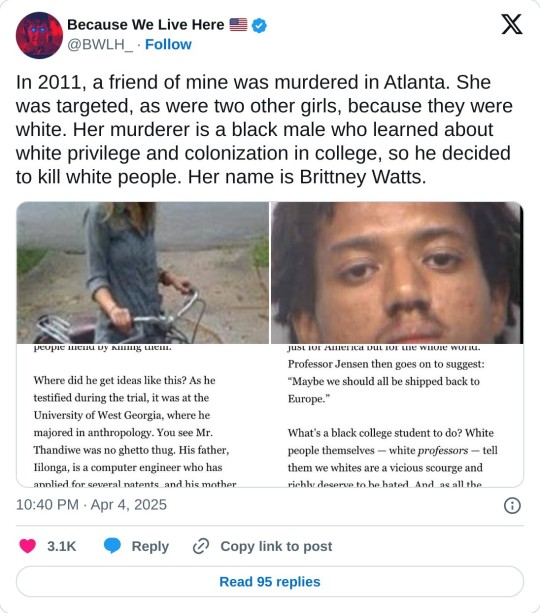Open the Because We Live Here profile name
This screenshot has width=540, height=613.
tap(145, 25)
